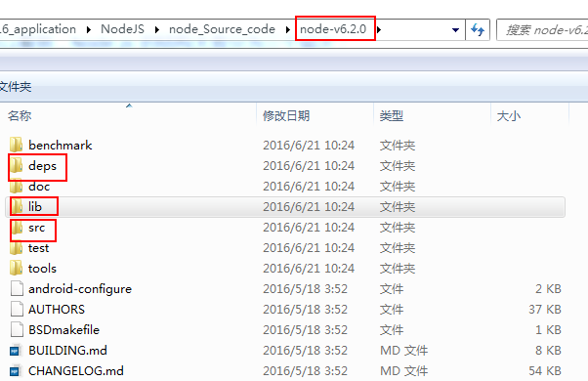The height and width of the screenshot is (381, 588).
Task: Expand the arrow after 6_application breadcrumb
Action: click(x=89, y=29)
